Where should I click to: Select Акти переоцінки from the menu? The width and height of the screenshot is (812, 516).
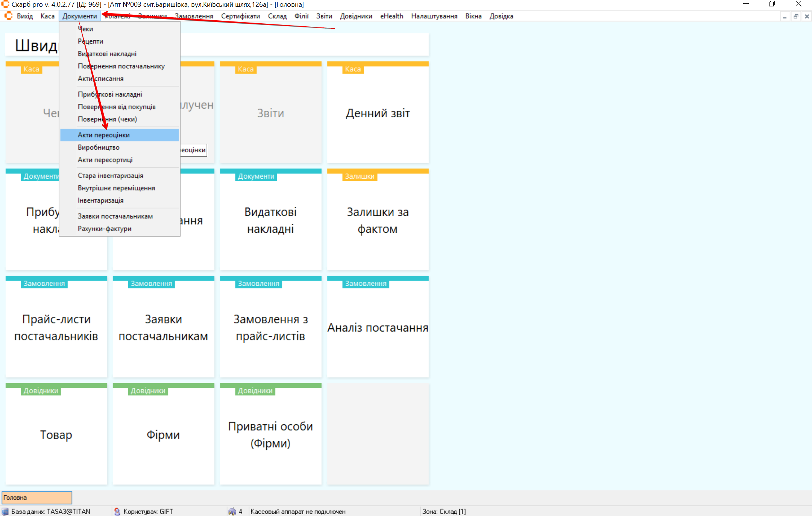point(104,135)
